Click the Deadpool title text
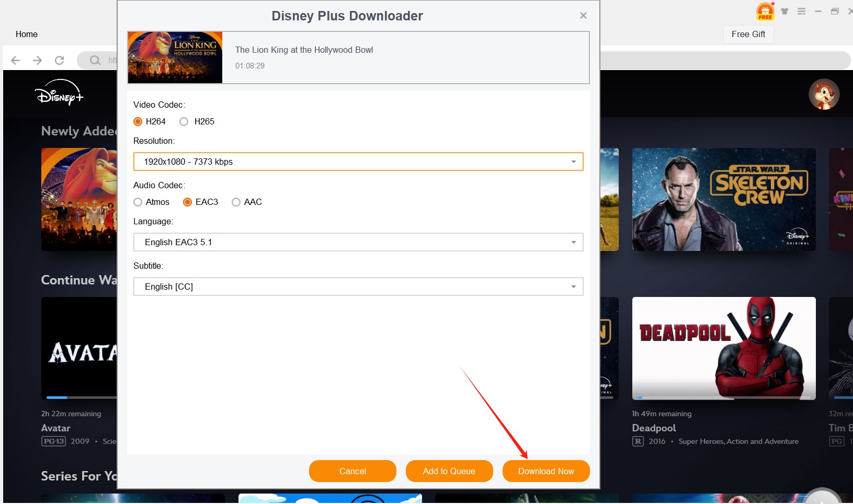The height and width of the screenshot is (504, 853). pos(654,428)
